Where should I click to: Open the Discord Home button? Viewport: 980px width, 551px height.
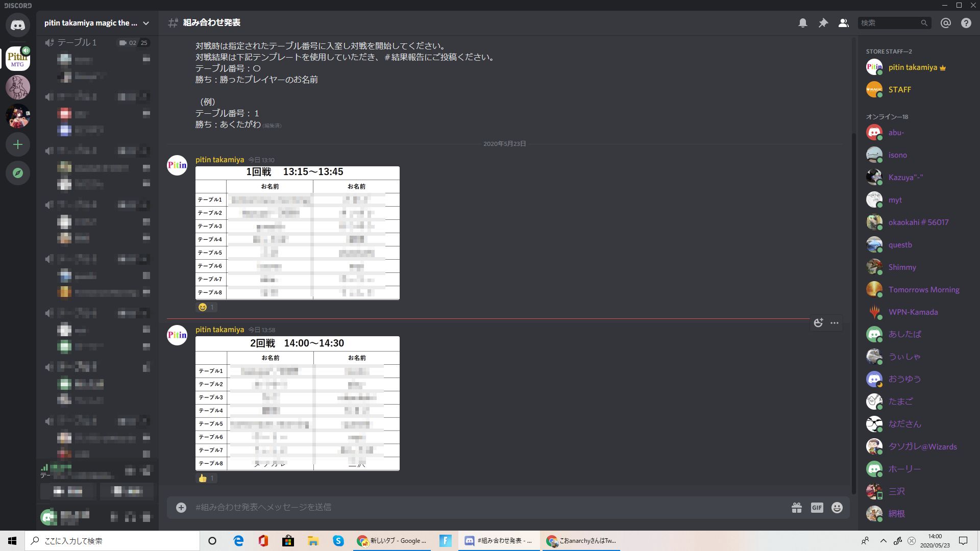pyautogui.click(x=18, y=24)
